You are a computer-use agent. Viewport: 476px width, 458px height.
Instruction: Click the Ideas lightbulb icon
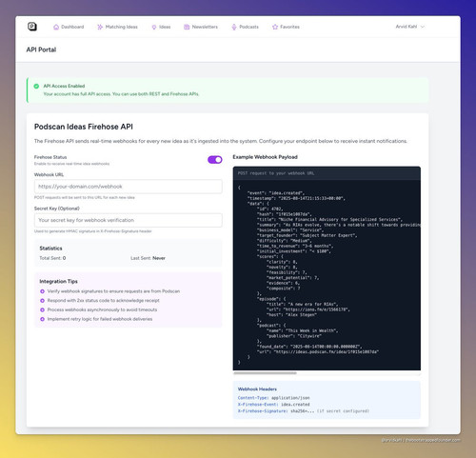[154, 28]
